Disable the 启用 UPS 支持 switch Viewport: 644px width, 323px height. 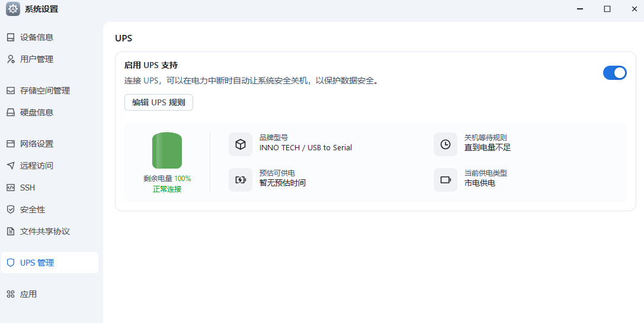[x=614, y=73]
